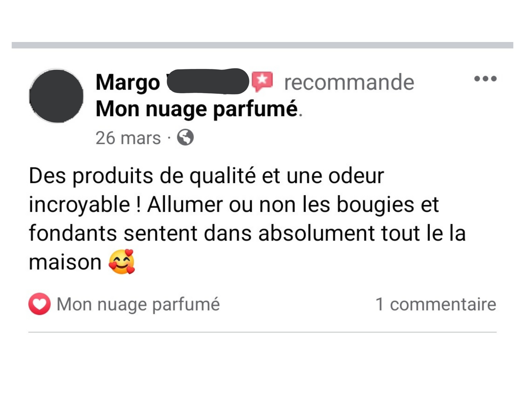Open Margo's profile via her name
Image resolution: width=525 pixels, height=420 pixels.
[128, 82]
